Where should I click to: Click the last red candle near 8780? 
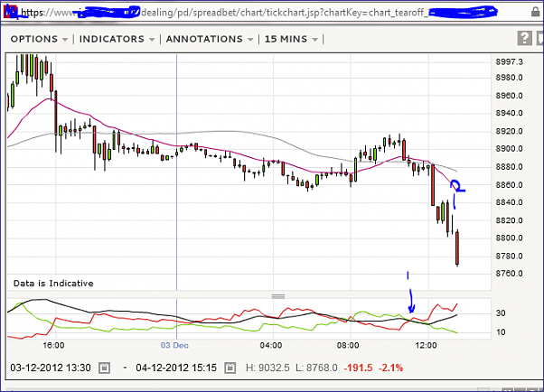[x=457, y=248]
